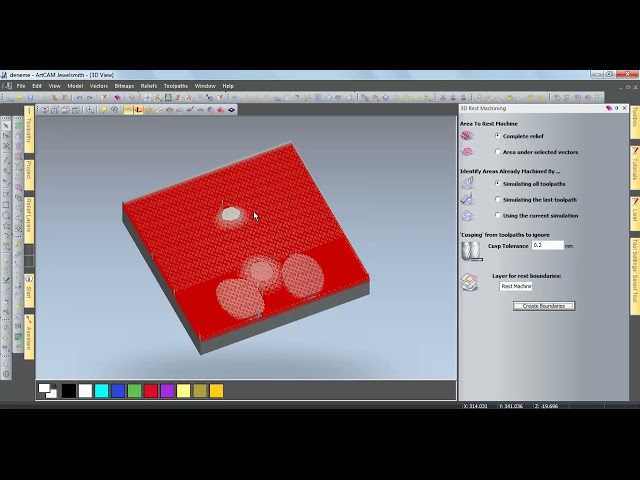Open the View menu
The image size is (640, 480).
point(54,86)
